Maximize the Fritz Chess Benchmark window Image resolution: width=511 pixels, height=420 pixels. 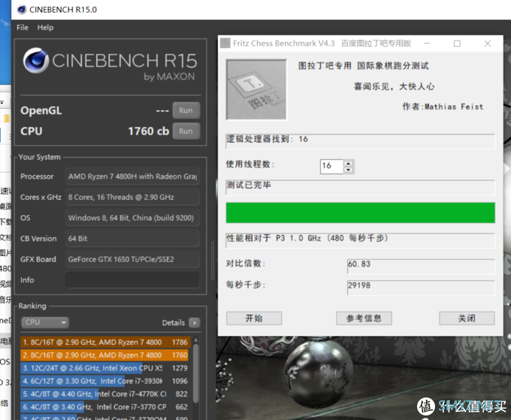[457, 44]
